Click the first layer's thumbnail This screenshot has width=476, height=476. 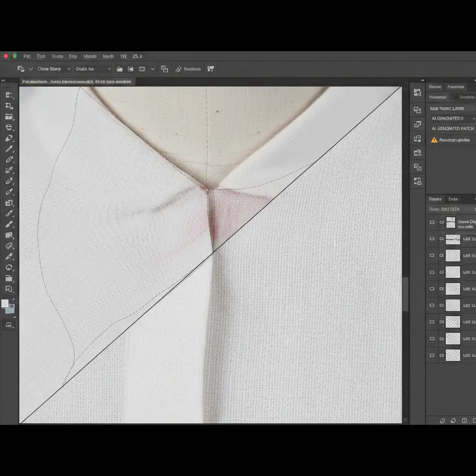pos(450,223)
